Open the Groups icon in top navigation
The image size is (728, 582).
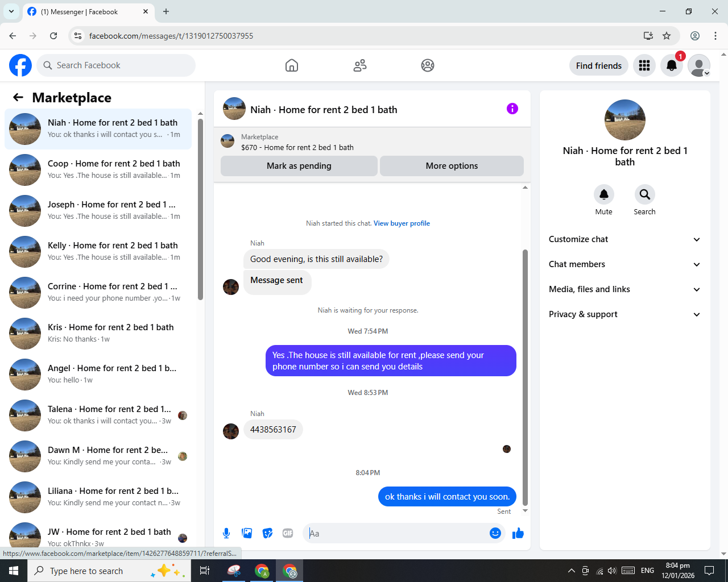pyautogui.click(x=428, y=65)
